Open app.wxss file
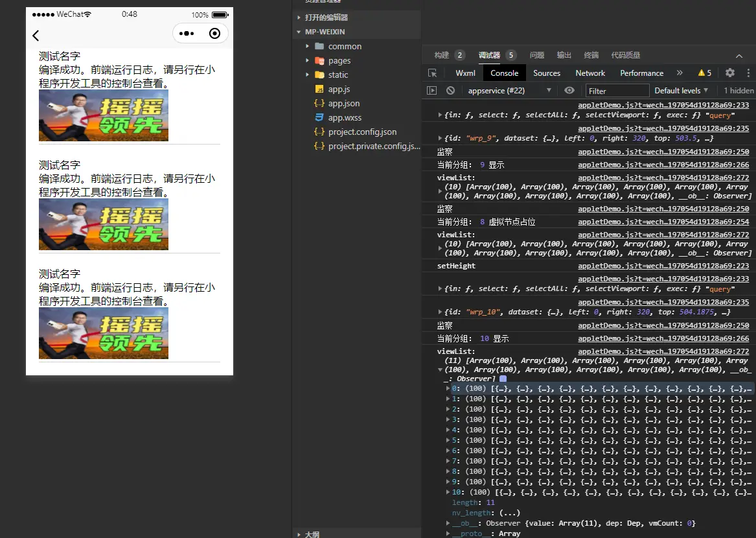This screenshot has width=756, height=538. (x=345, y=118)
